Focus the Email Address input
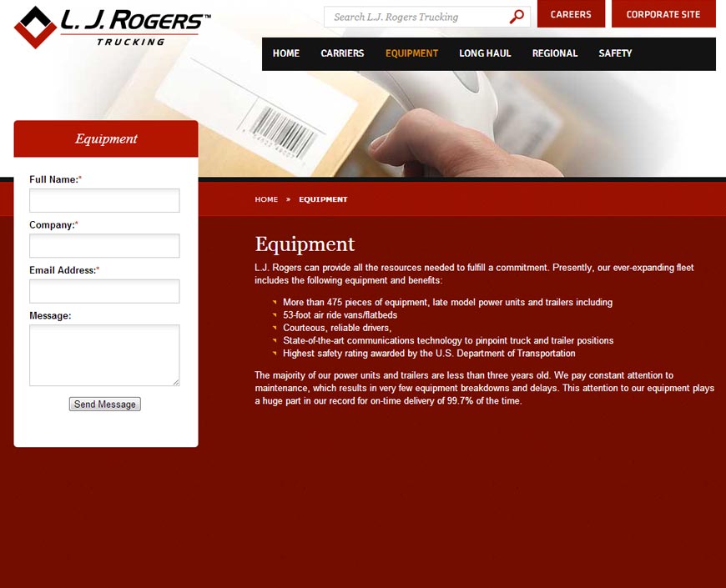 [104, 291]
